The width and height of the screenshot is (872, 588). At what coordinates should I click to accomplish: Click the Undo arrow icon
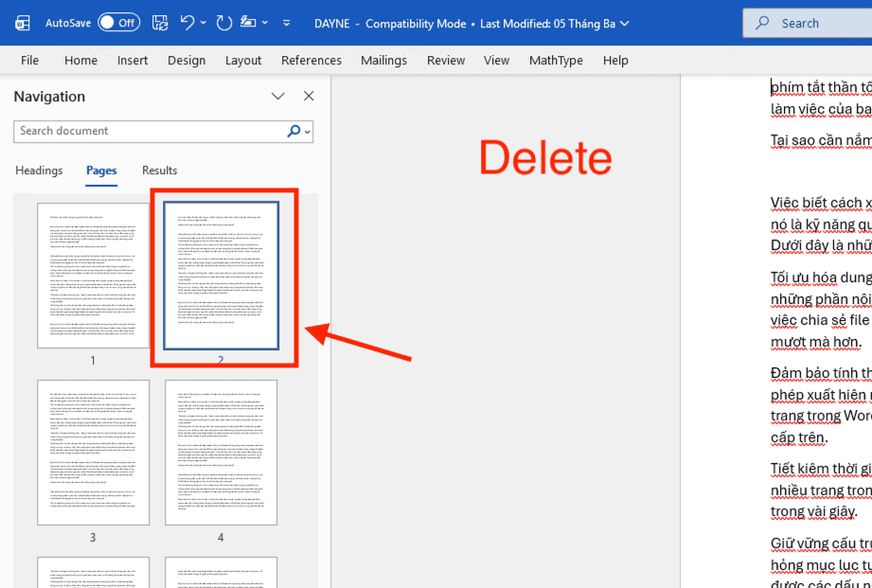tap(188, 23)
